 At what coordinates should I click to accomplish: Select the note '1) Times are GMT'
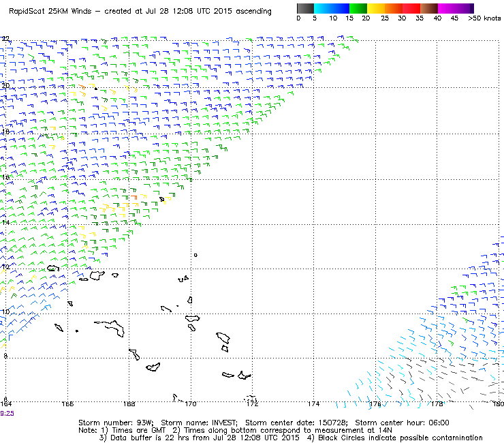[133, 430]
